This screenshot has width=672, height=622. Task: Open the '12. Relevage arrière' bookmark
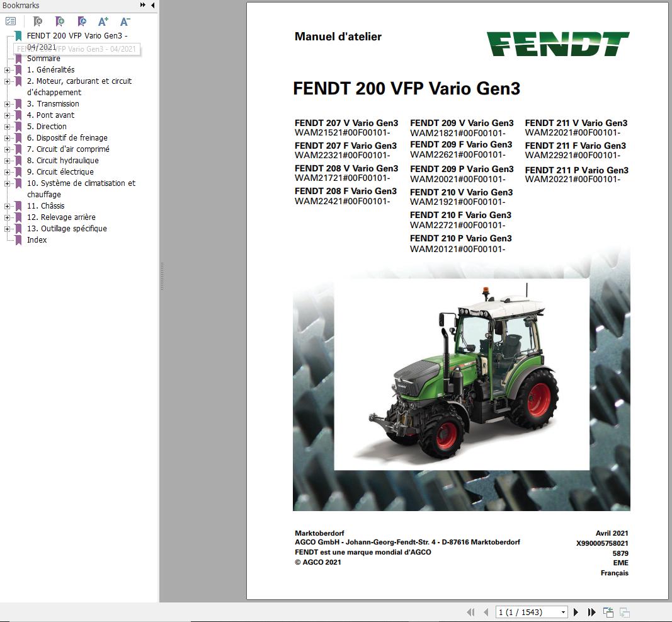tap(61, 217)
